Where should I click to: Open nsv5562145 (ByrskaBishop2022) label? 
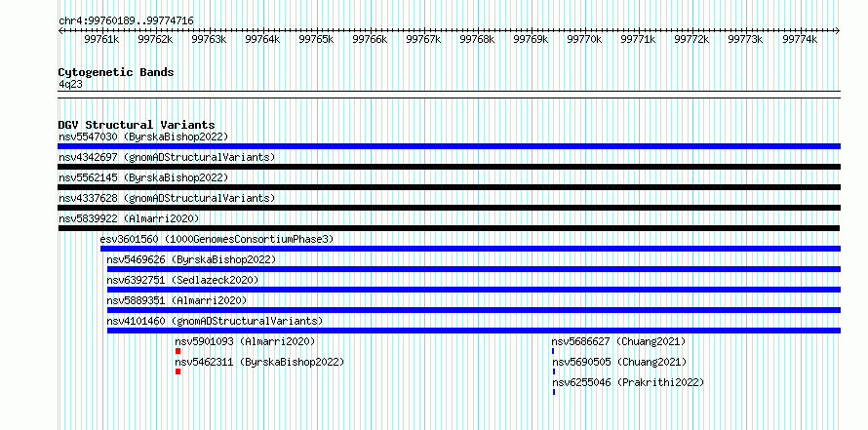tap(143, 177)
